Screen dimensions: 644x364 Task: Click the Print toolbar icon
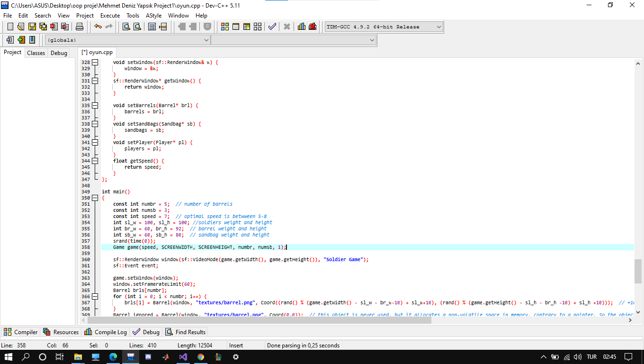tap(80, 27)
